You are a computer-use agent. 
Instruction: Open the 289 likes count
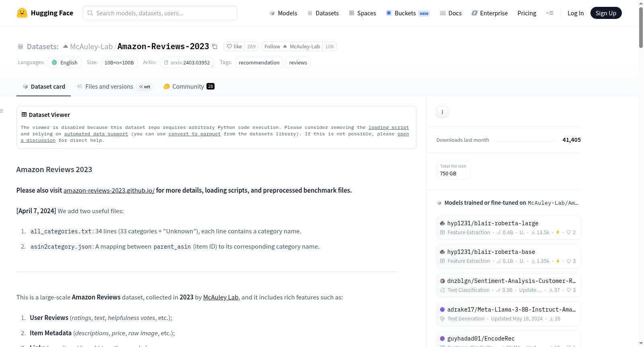coord(252,46)
